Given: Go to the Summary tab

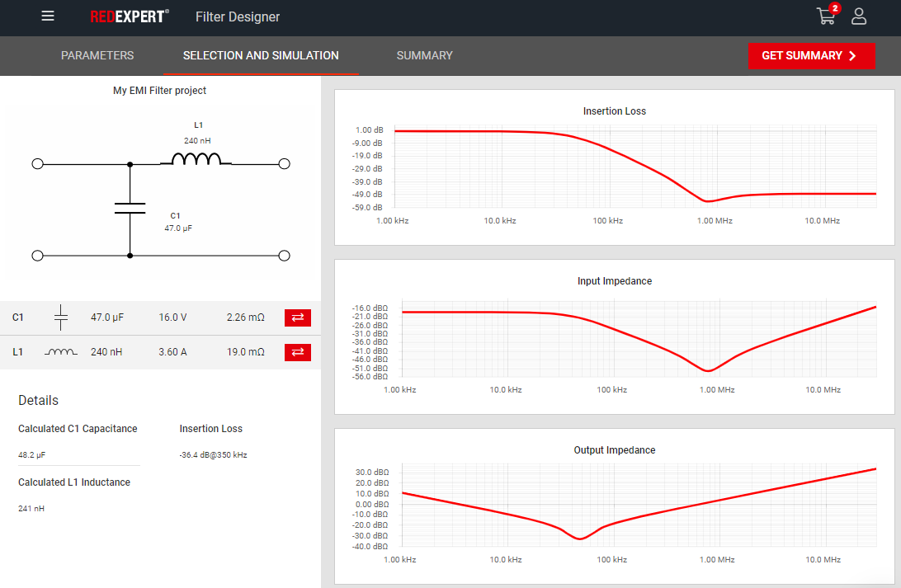Looking at the screenshot, I should (424, 55).
